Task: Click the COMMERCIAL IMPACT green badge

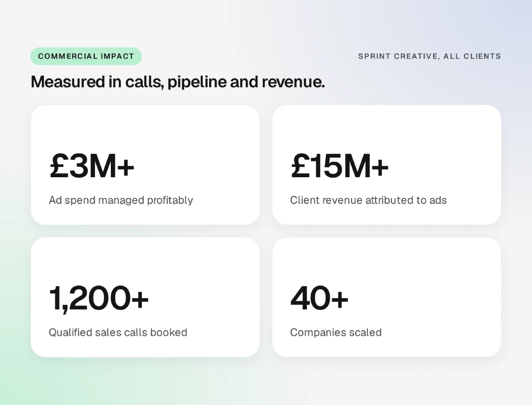Action: [x=86, y=56]
